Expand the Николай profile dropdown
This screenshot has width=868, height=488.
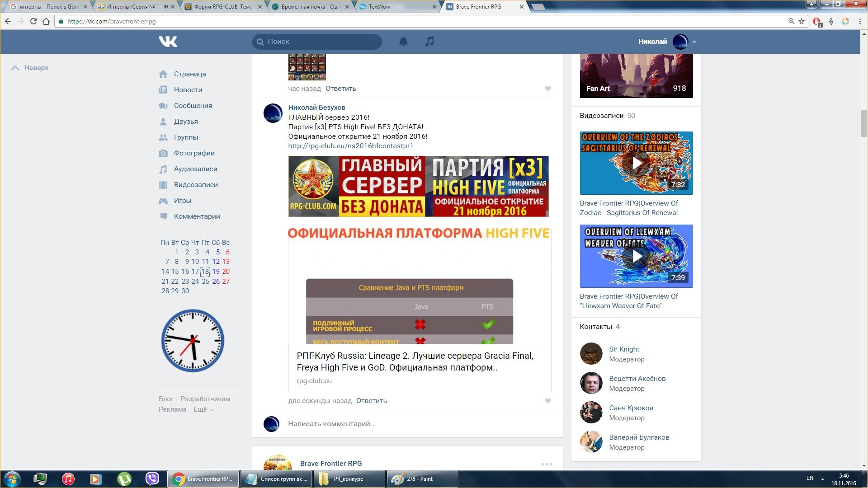pyautogui.click(x=694, y=42)
